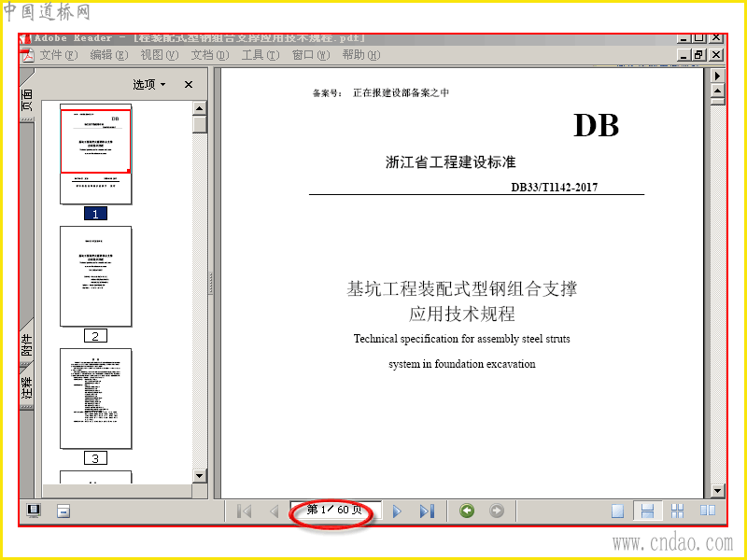
Task: Click page number field 第1/60页
Action: click(335, 511)
